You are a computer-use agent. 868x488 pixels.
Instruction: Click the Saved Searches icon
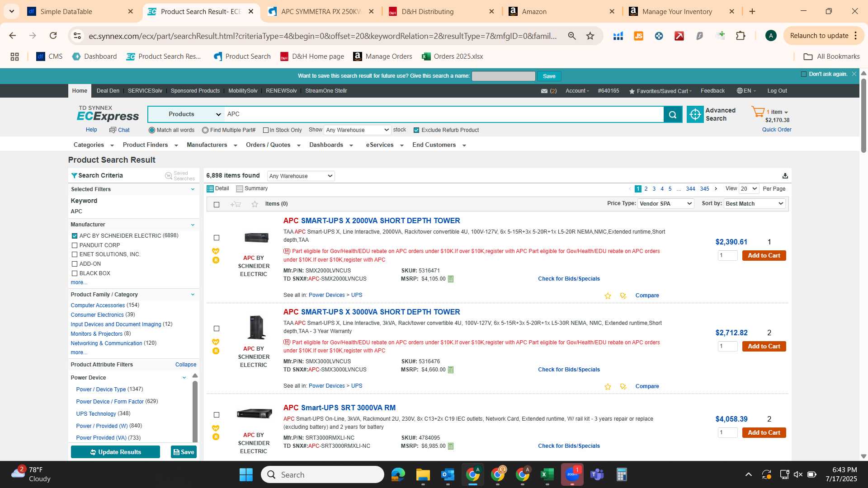[168, 176]
